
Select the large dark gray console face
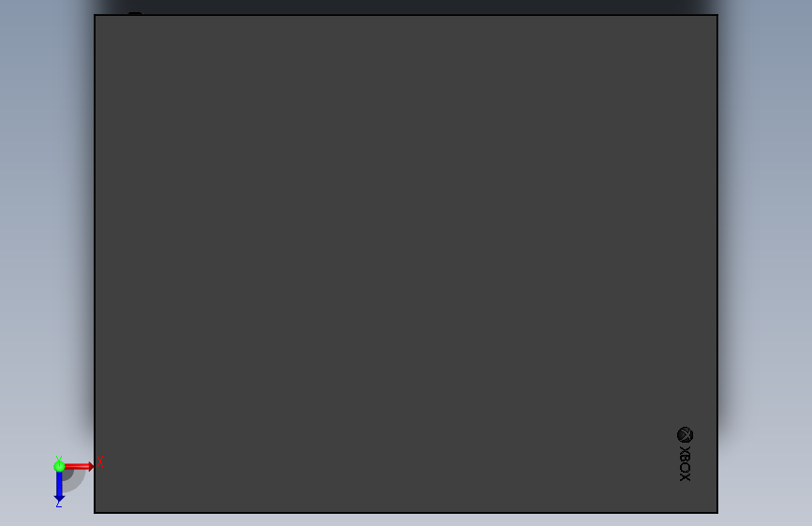[x=406, y=264]
